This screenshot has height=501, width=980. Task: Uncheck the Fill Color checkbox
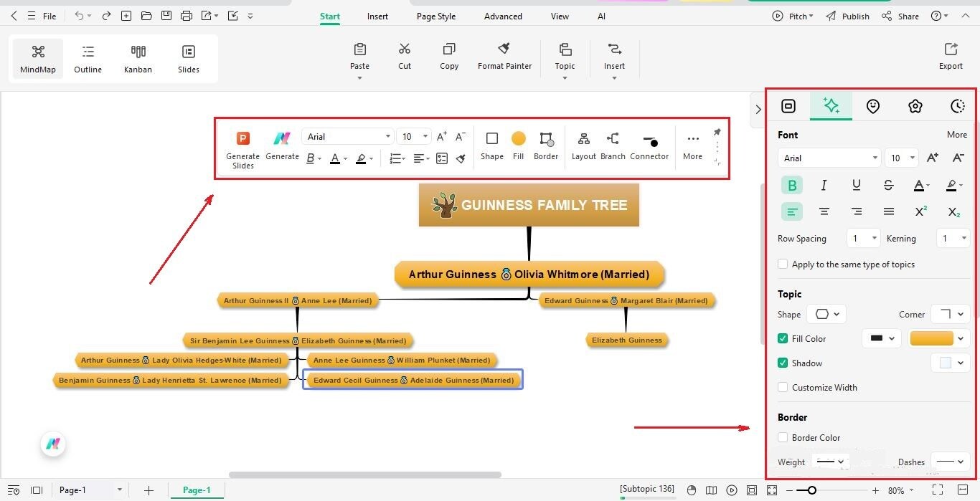pyautogui.click(x=783, y=339)
